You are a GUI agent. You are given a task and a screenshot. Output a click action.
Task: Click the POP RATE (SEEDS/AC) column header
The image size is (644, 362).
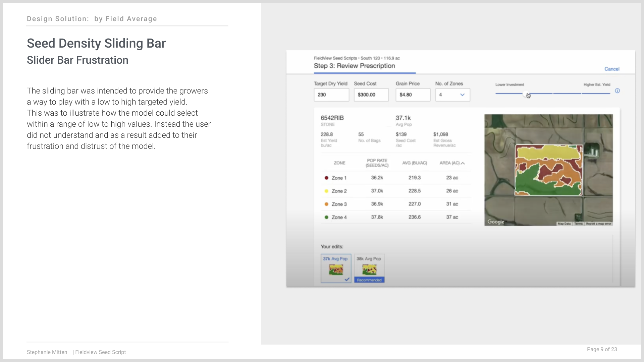pos(377,163)
